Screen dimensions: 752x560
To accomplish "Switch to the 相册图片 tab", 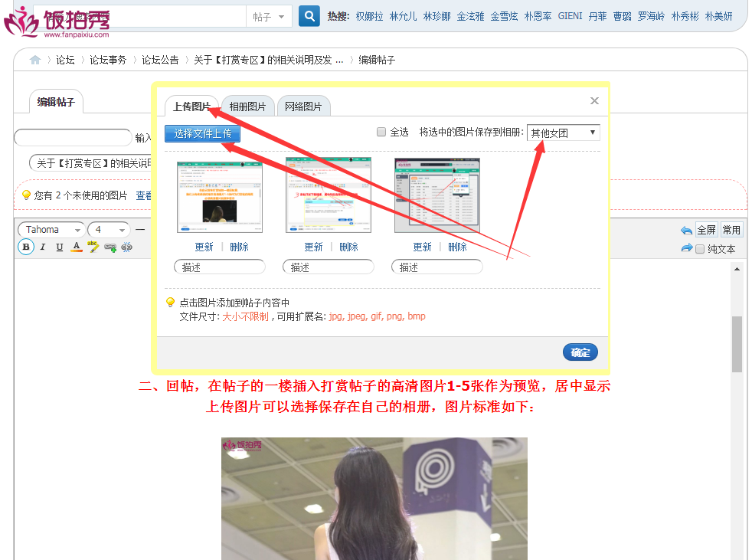I will point(247,106).
